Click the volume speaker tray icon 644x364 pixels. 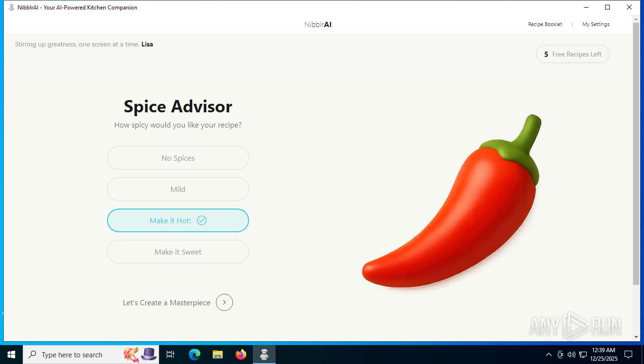point(572,355)
